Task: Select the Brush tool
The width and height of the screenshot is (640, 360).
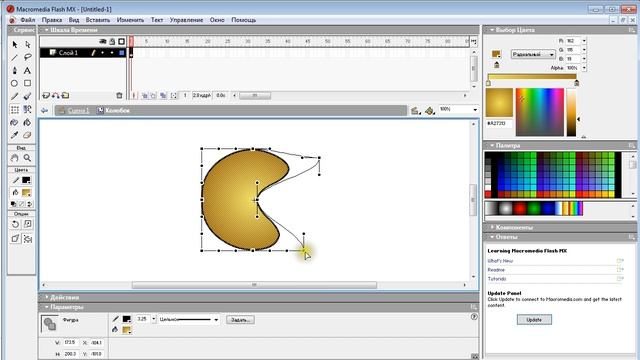Action: pos(27,96)
